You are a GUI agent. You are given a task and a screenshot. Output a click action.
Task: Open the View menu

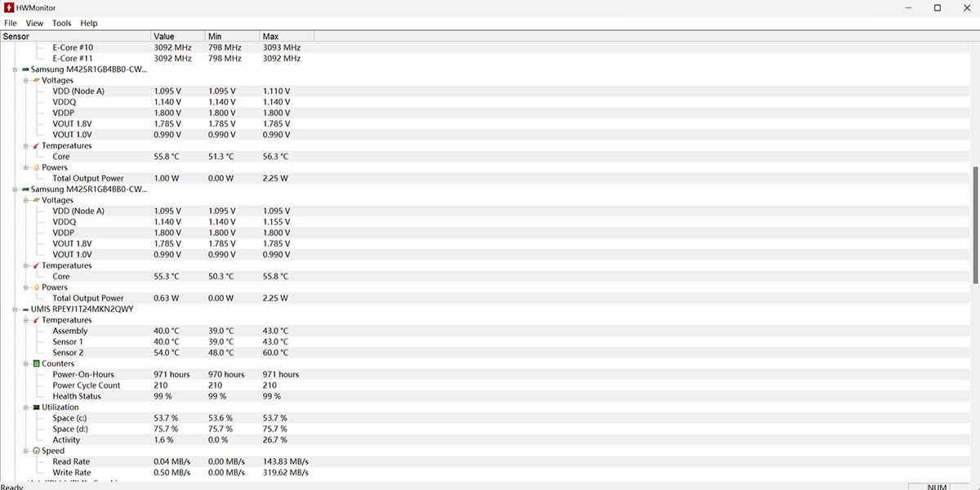(34, 24)
